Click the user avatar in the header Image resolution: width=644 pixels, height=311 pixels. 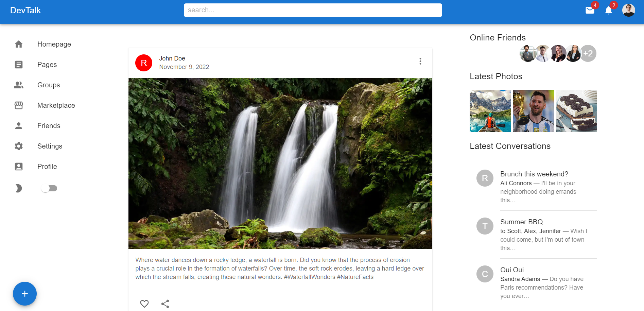[628, 10]
